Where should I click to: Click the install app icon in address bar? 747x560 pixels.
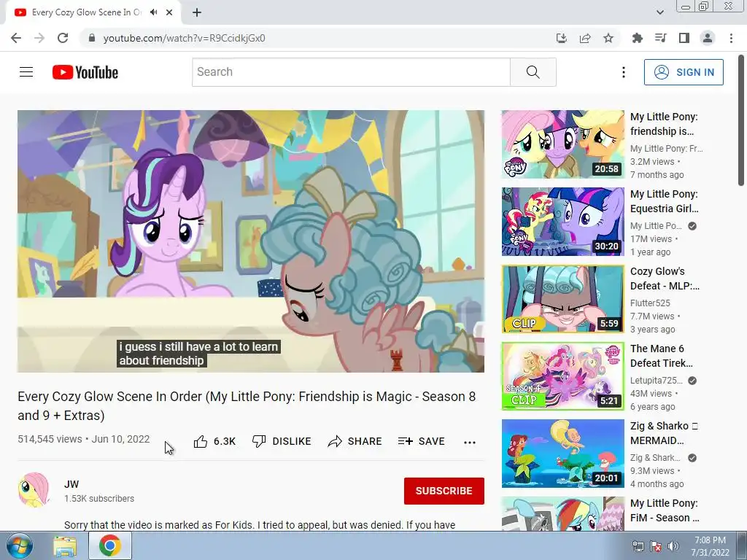pos(562,38)
